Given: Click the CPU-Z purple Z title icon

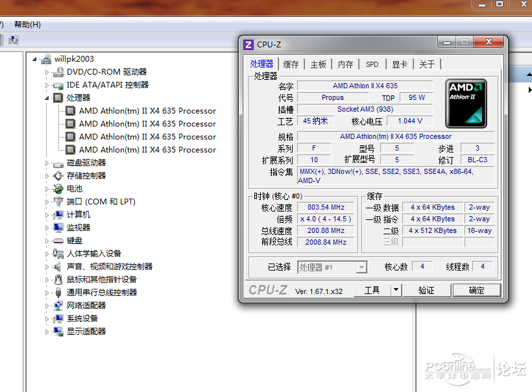Looking at the screenshot, I should (248, 45).
